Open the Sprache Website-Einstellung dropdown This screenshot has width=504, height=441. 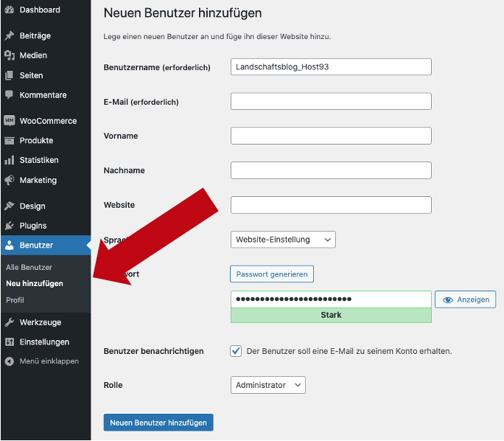(x=283, y=240)
